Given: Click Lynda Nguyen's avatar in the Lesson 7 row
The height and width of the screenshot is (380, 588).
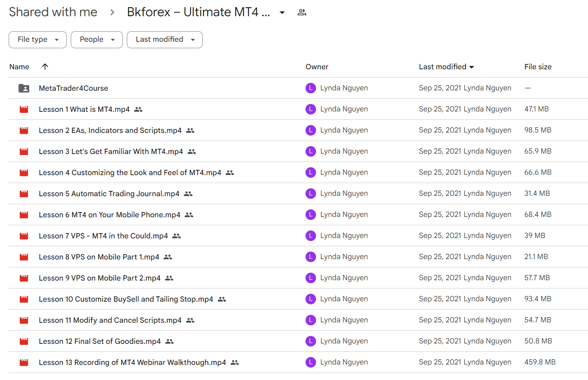Looking at the screenshot, I should [x=310, y=236].
